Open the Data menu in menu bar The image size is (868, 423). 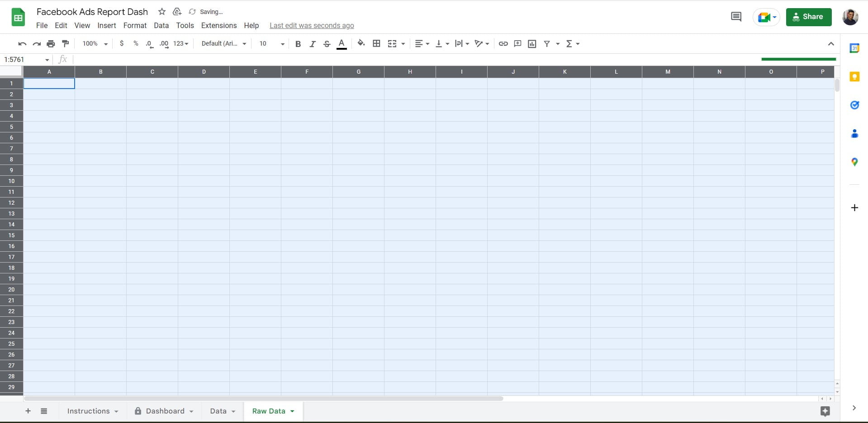coord(161,25)
